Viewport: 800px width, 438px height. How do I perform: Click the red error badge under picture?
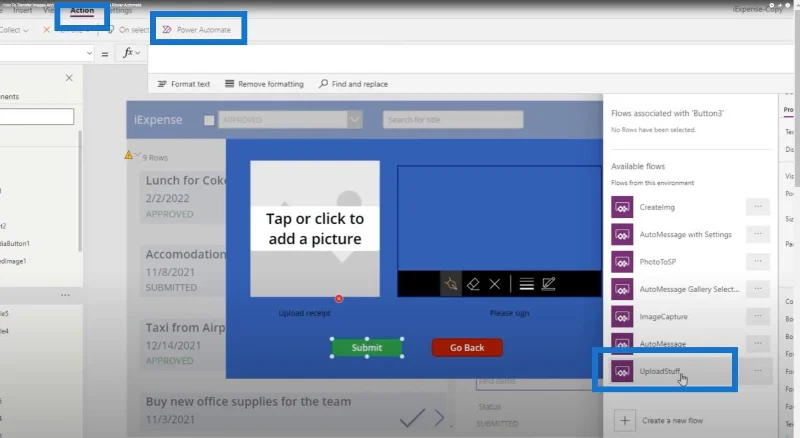point(339,299)
